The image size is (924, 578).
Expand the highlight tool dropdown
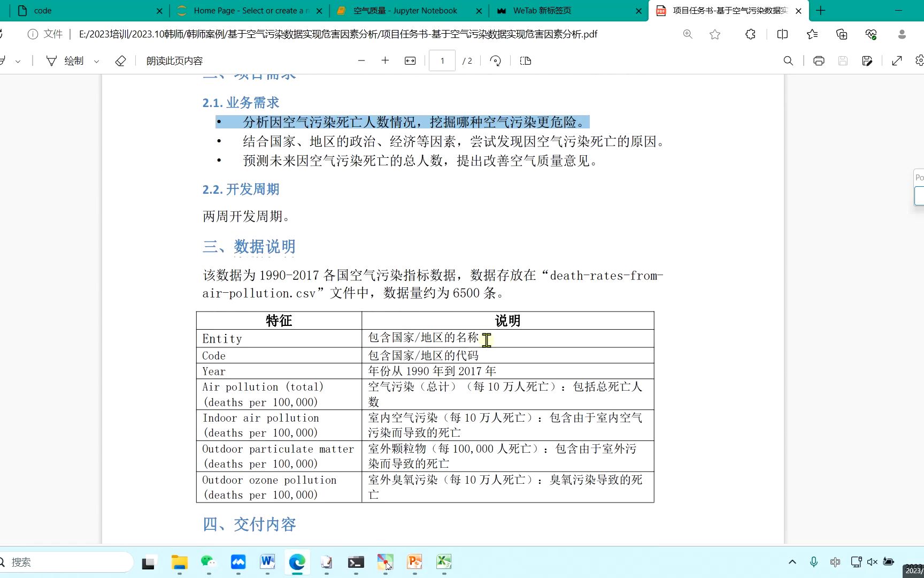coord(18,61)
